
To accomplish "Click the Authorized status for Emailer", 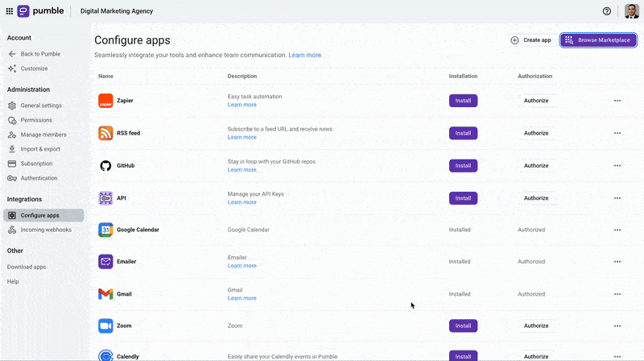I will pos(531,262).
